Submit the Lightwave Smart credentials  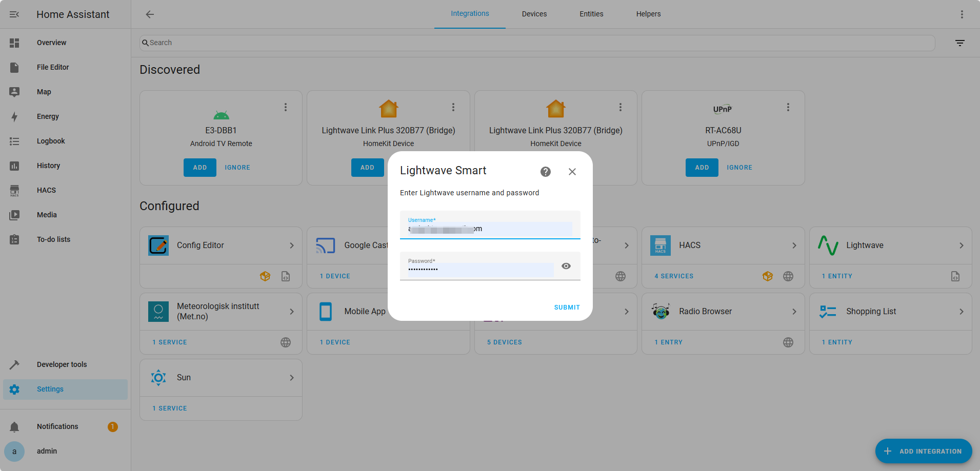click(567, 308)
